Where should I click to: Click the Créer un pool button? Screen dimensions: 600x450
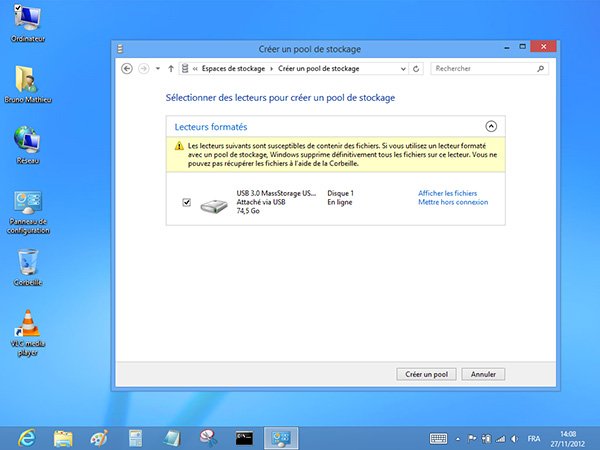coord(426,374)
